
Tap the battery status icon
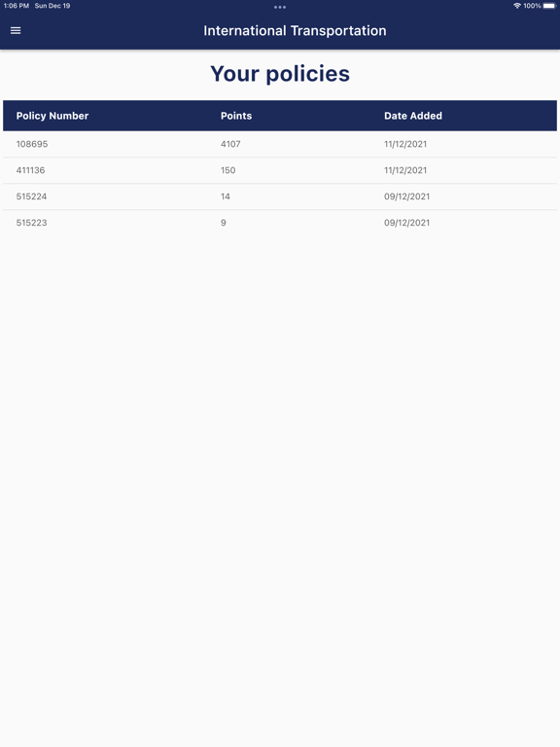pyautogui.click(x=549, y=6)
